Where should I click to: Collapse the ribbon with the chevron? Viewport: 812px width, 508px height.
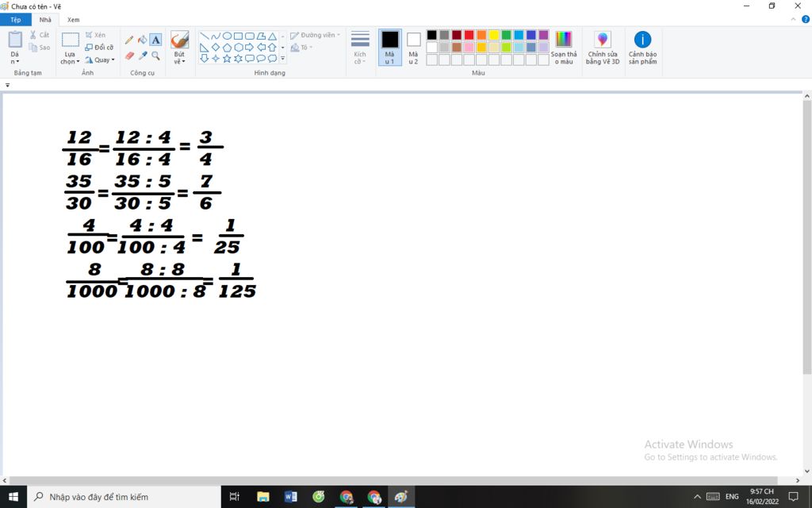click(793, 20)
